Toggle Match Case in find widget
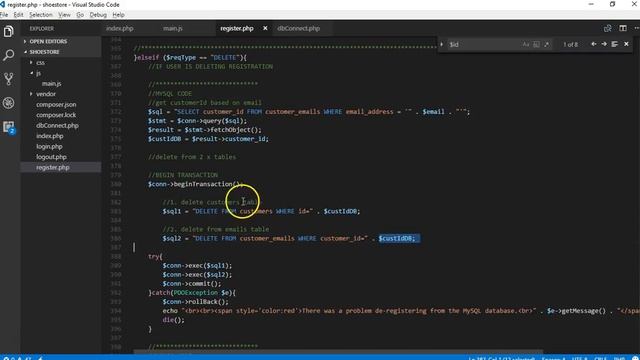 526,44
